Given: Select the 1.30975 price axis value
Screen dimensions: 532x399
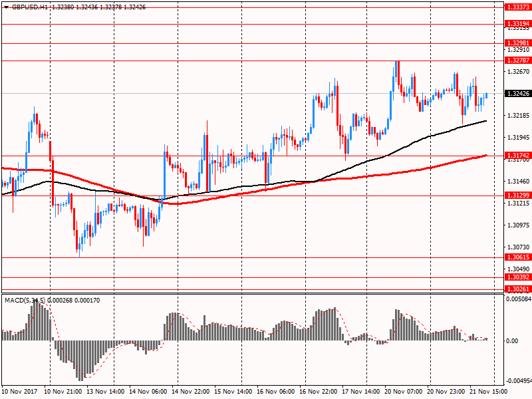Looking at the screenshot, I should 519,225.
